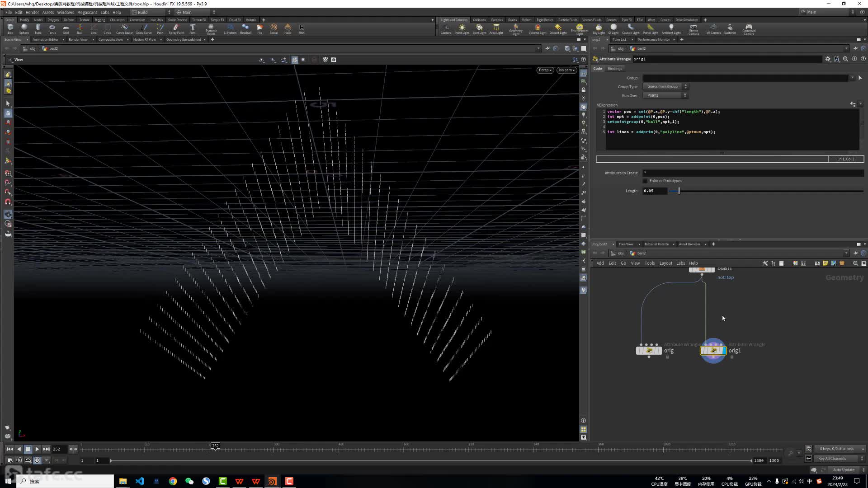This screenshot has width=868, height=488.
Task: Select the Box shelf tool
Action: [x=10, y=29]
